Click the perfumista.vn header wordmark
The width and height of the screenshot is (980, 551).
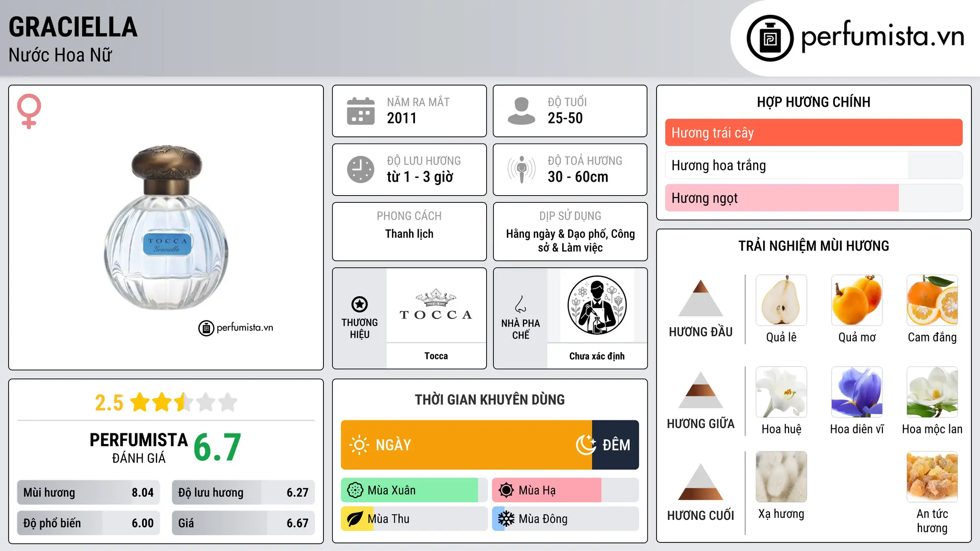[883, 36]
